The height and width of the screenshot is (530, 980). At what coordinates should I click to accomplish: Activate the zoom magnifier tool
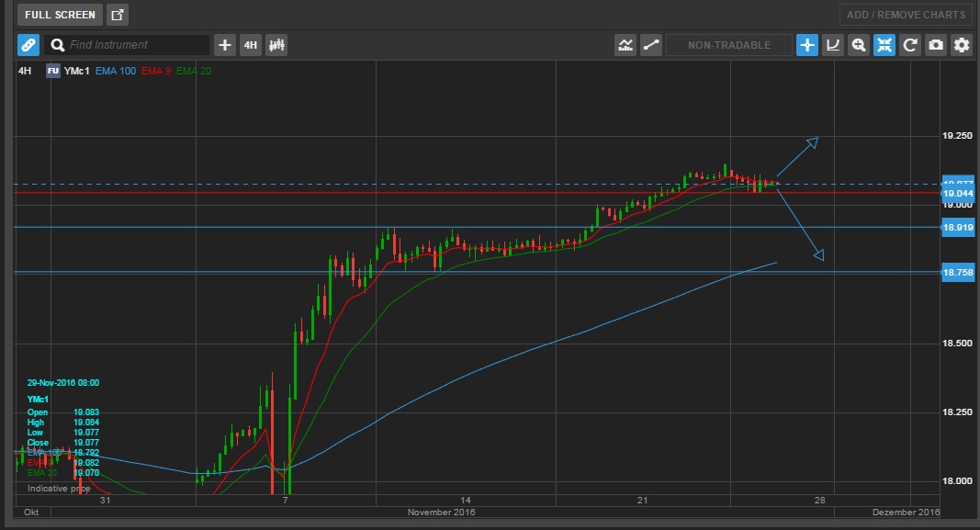coord(859,45)
